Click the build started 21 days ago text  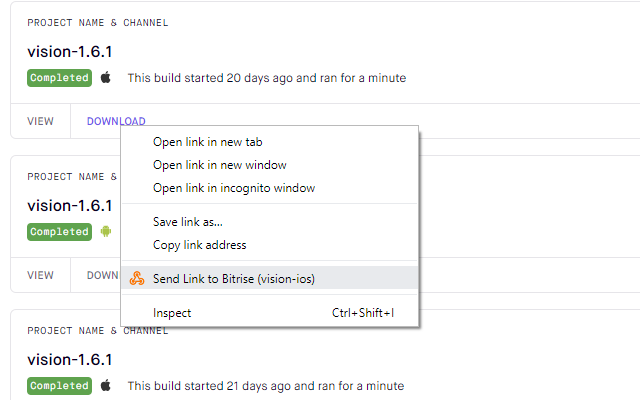pos(266,386)
